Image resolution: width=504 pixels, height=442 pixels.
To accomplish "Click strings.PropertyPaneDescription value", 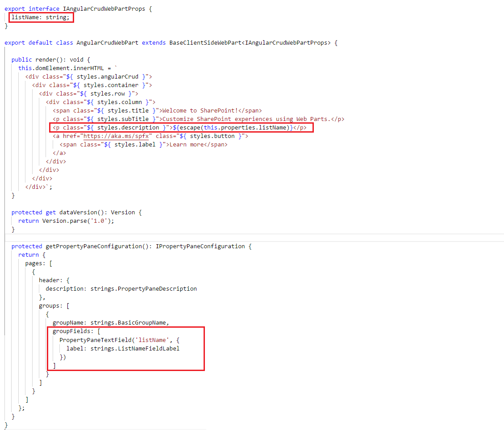I will point(143,288).
